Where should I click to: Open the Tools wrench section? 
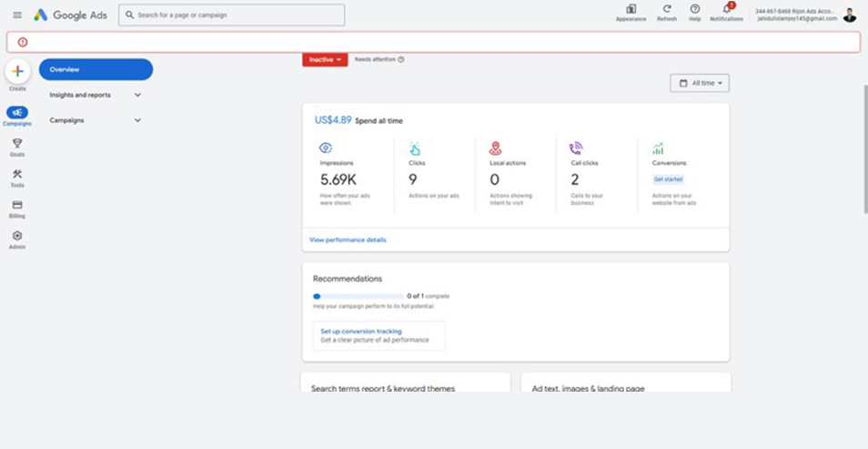(x=17, y=178)
